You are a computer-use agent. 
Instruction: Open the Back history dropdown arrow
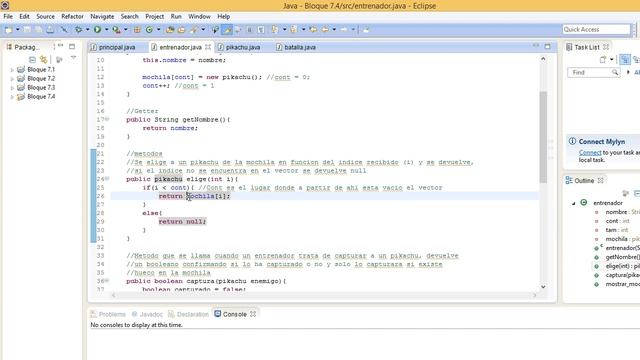[x=334, y=29]
